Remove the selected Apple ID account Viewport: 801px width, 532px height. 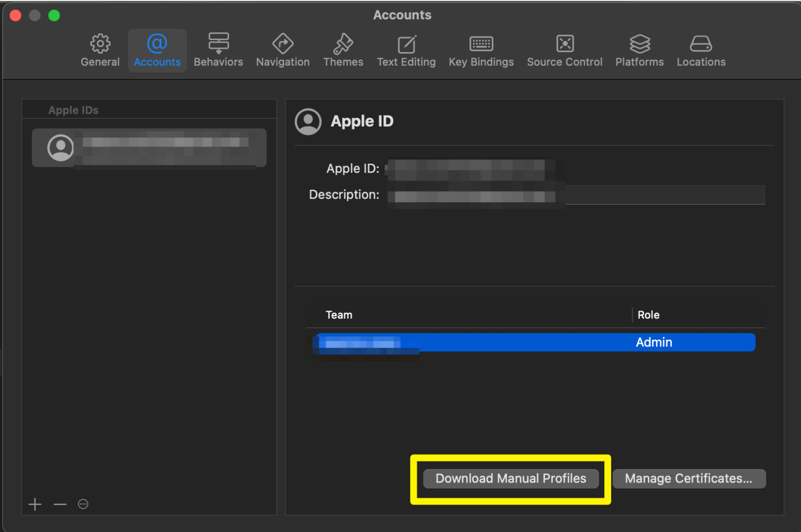tap(59, 504)
